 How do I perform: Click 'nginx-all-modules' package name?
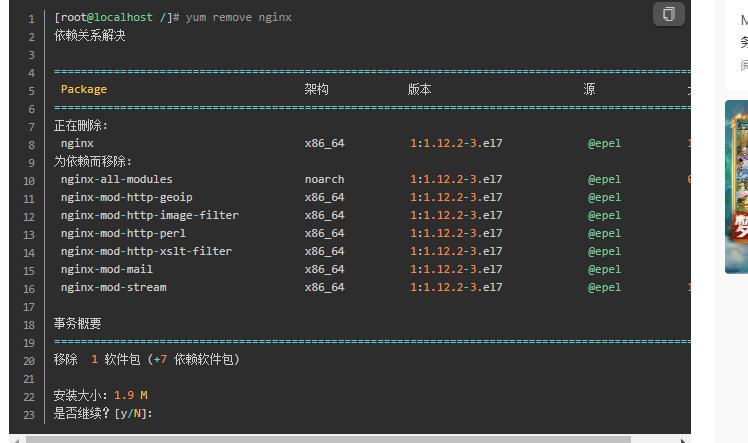(116, 179)
